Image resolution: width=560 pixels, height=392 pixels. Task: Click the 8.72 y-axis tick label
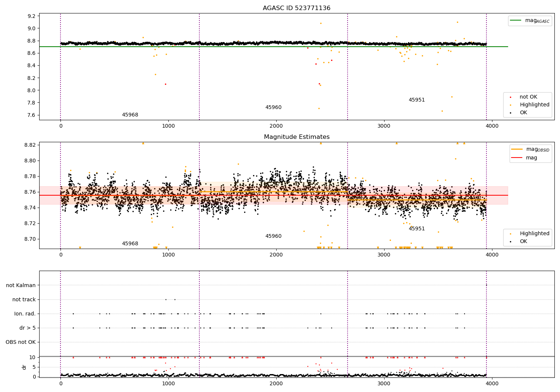pos(30,223)
